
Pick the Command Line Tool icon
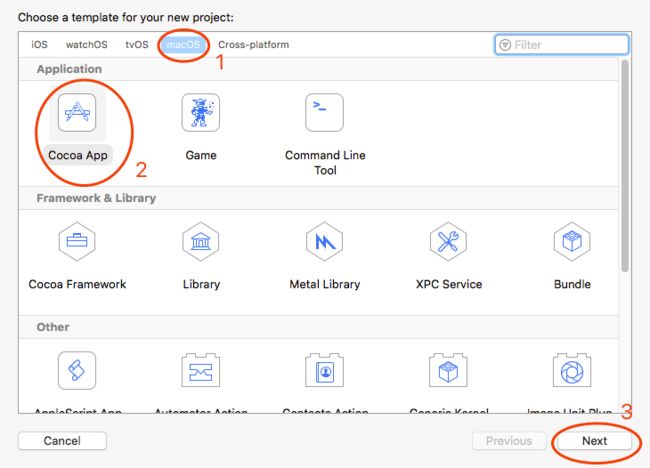point(325,112)
